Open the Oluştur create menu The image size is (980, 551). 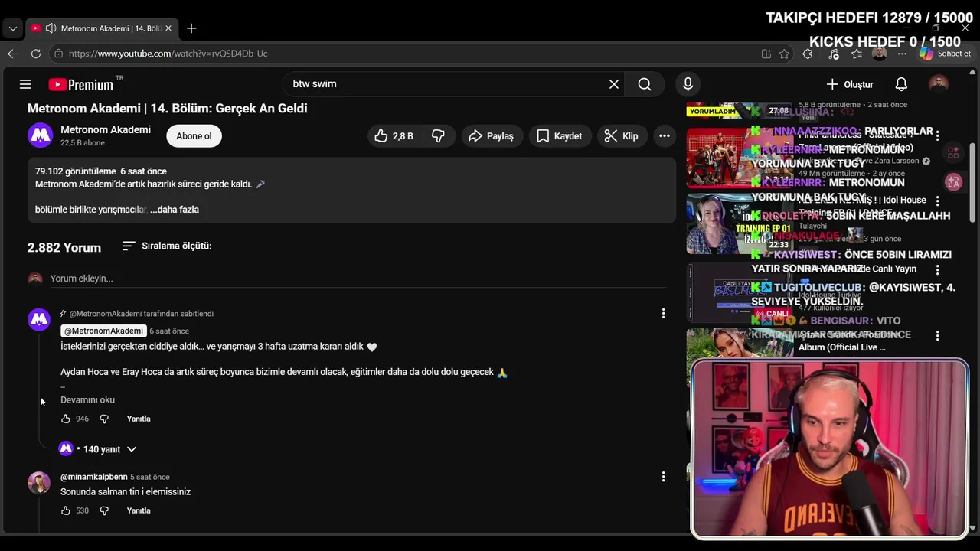[x=850, y=84]
